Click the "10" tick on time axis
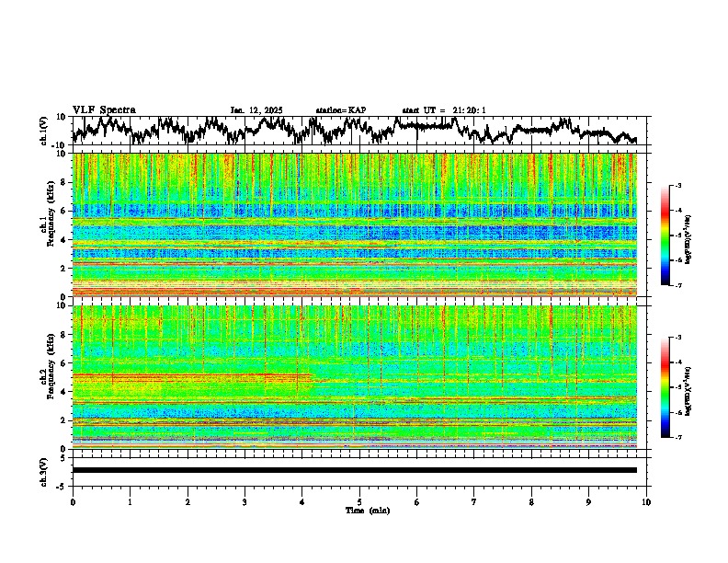Image resolution: width=728 pixels, height=563 pixels. [x=646, y=502]
